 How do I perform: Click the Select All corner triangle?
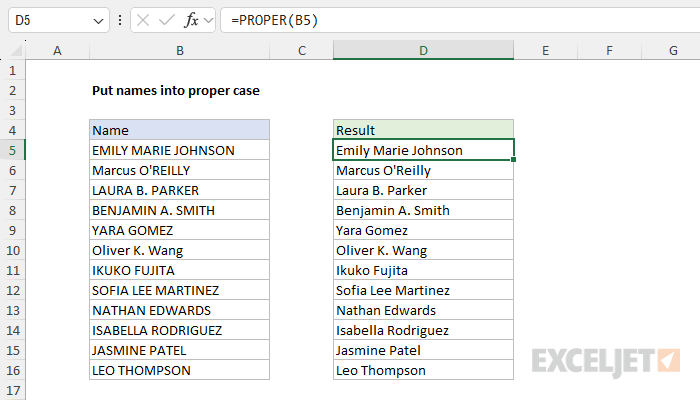point(16,51)
